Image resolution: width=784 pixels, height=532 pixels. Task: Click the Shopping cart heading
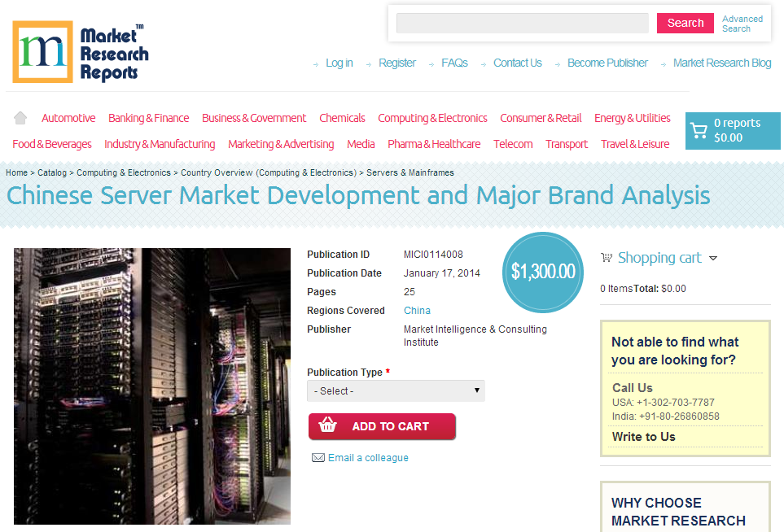point(659,258)
